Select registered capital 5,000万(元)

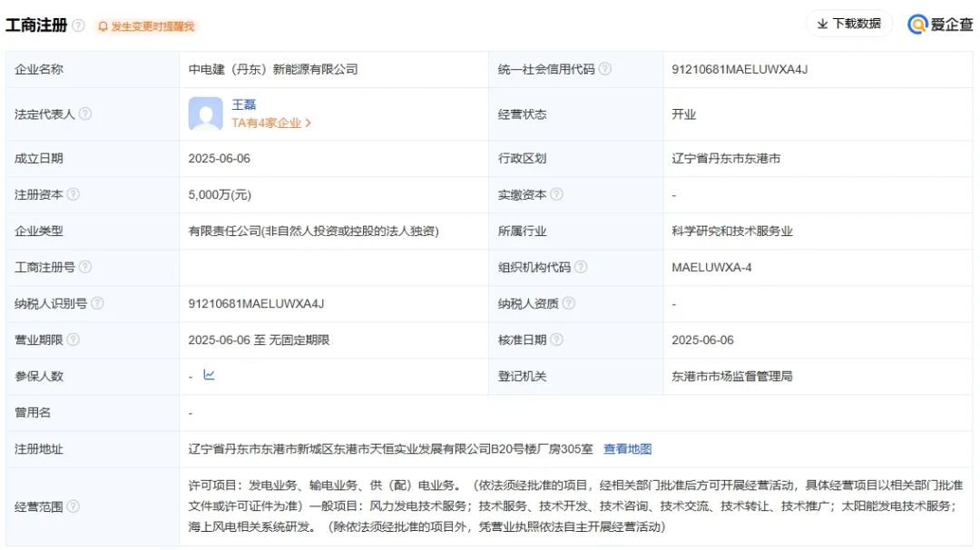point(220,195)
